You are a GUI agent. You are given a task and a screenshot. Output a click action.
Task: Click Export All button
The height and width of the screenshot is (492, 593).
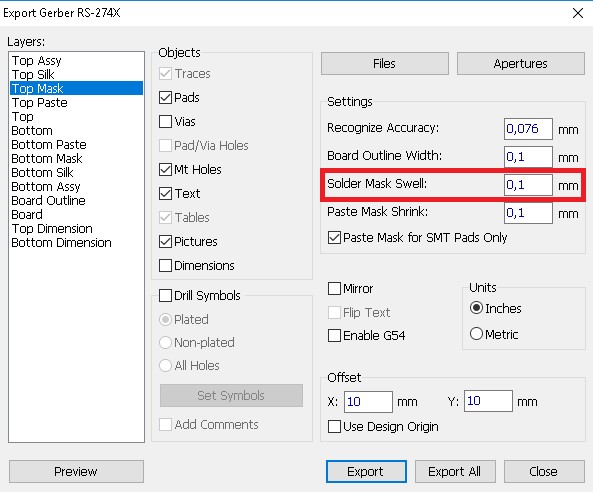[x=455, y=472]
